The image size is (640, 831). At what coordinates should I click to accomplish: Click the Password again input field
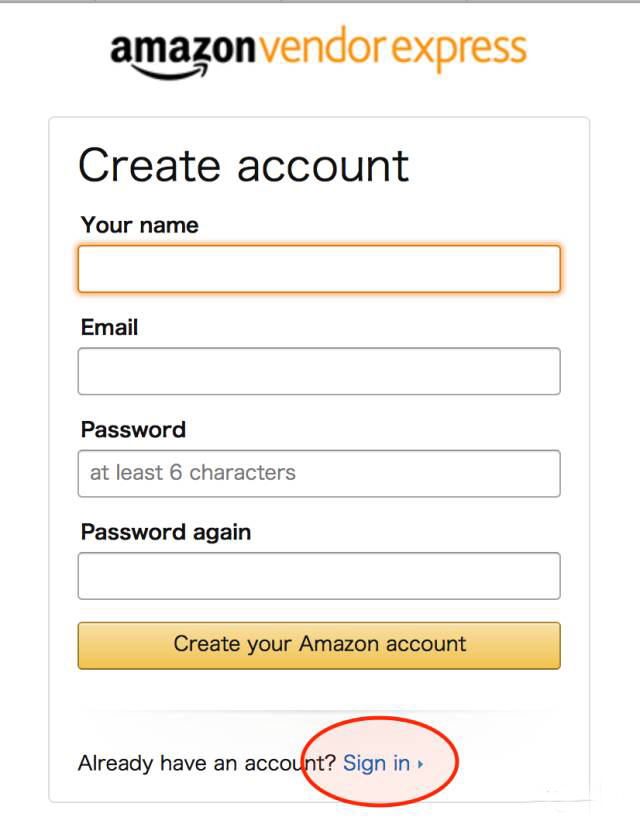click(318, 575)
